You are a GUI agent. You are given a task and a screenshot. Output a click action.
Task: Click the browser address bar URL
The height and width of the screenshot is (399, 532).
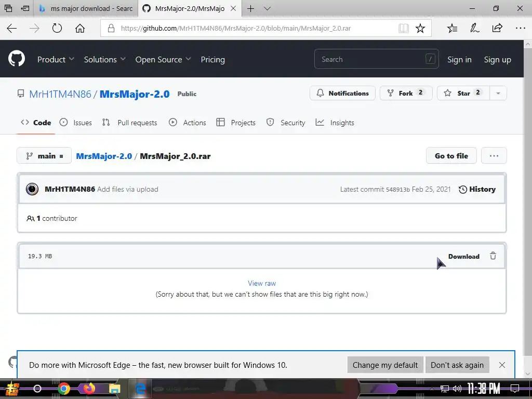click(x=236, y=28)
